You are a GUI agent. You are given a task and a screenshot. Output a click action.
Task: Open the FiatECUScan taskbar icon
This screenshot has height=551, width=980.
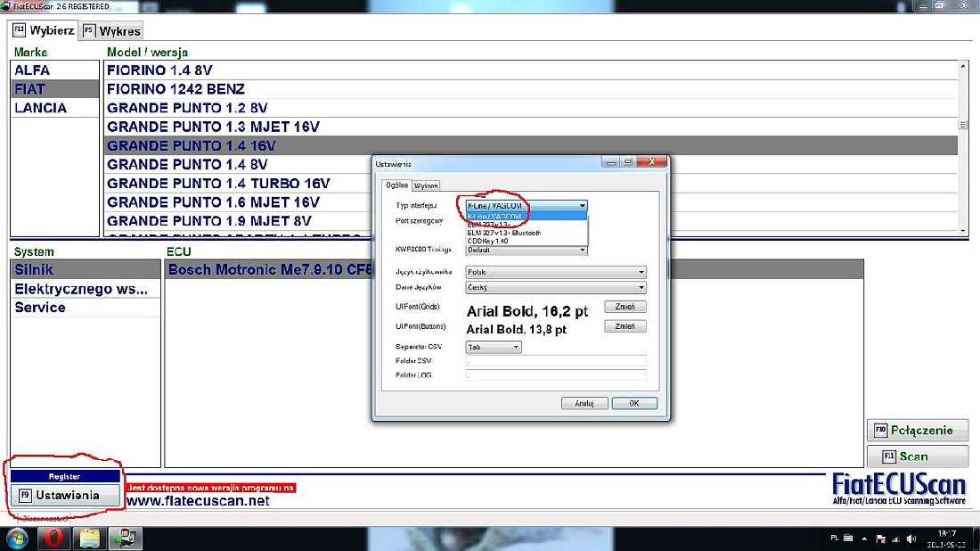point(126,539)
